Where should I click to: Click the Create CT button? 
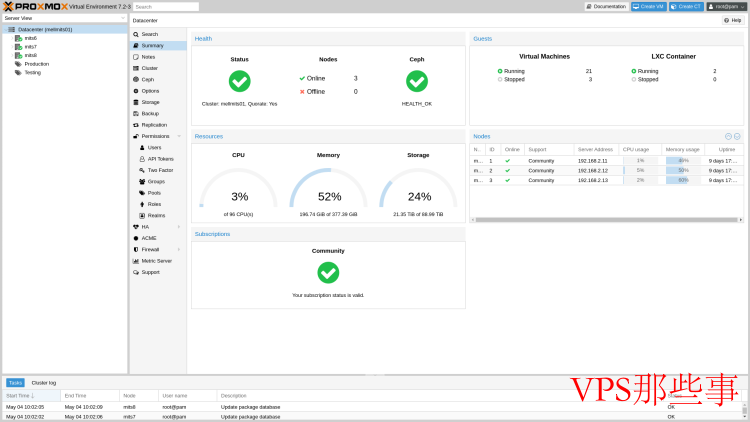click(686, 7)
